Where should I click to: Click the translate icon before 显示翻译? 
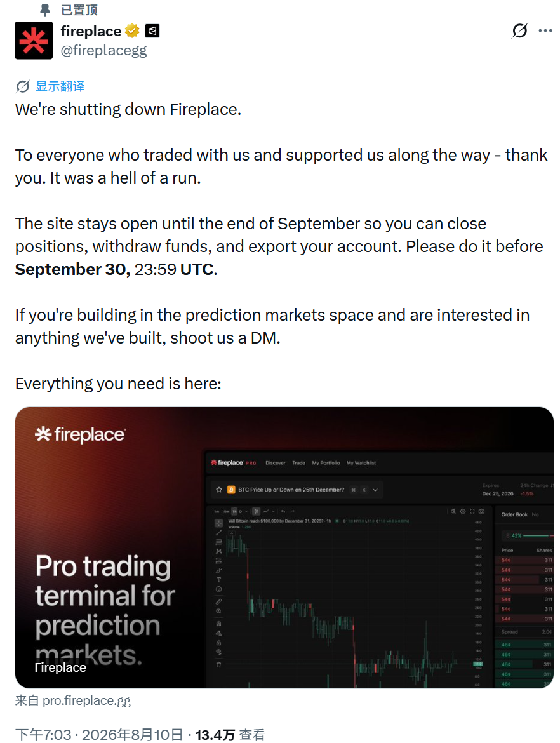tap(22, 86)
